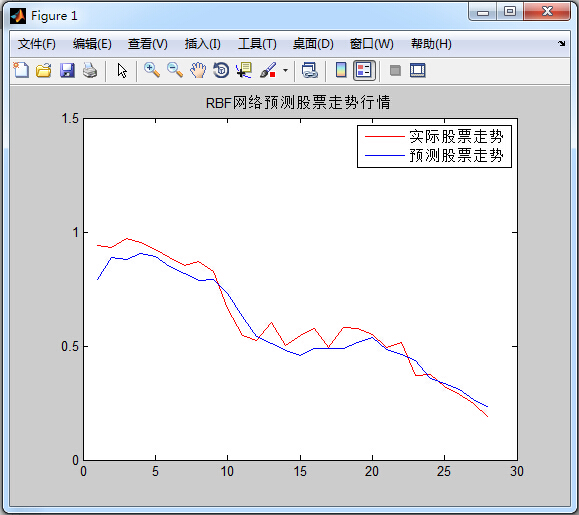Screen dimensions: 579x515
Task: Enable the Data Cursor tool
Action: [244, 70]
